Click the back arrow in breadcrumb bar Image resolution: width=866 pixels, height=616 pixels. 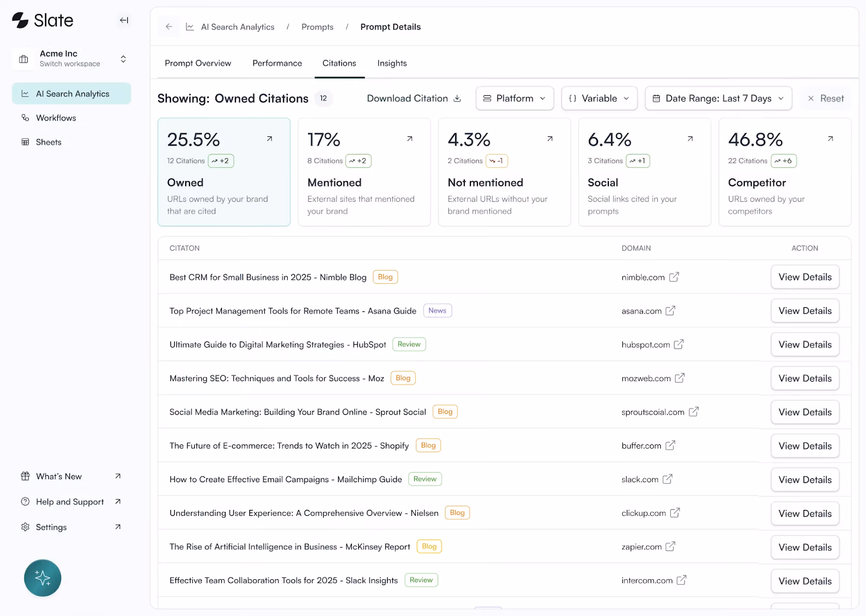[x=169, y=27]
